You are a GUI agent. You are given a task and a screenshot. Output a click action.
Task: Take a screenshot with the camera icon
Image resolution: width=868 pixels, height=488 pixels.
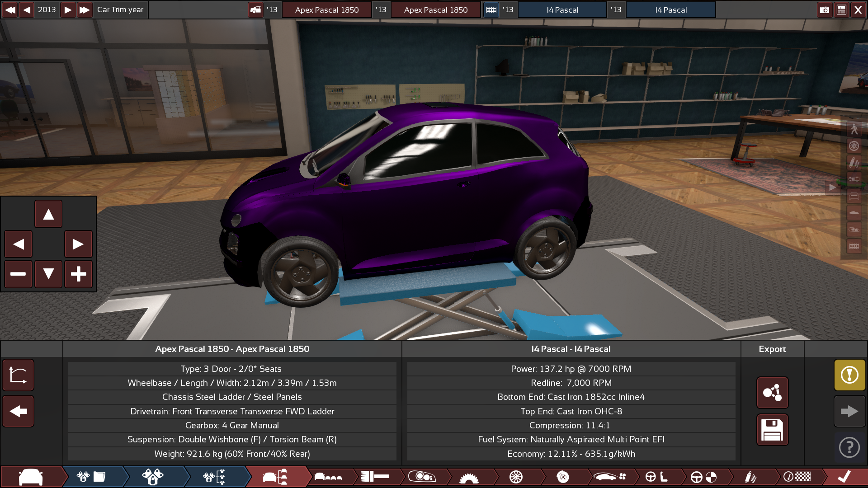coord(825,9)
